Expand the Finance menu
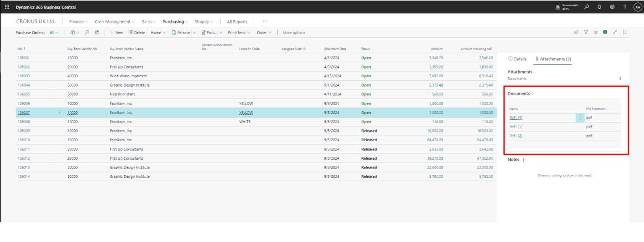This screenshot has height=242, width=644. coord(78,21)
